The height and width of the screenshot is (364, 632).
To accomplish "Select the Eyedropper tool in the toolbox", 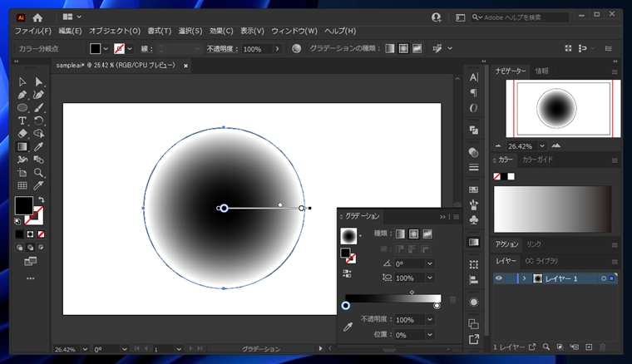I will click(39, 147).
